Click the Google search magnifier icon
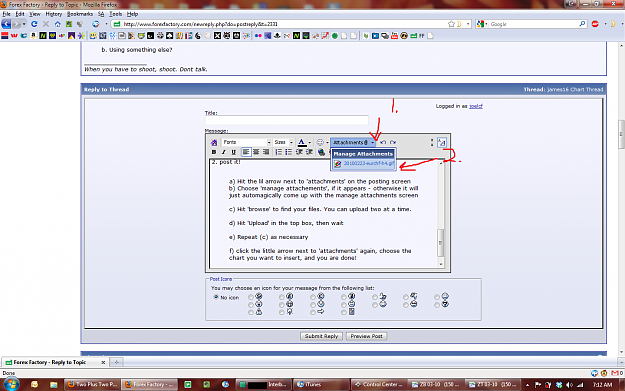 (x=582, y=24)
